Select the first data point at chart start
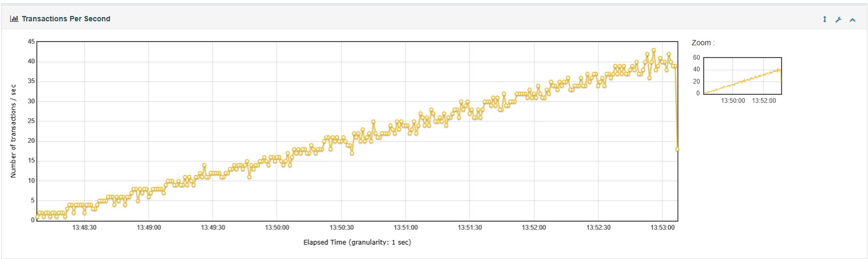This screenshot has height=259, width=868. click(37, 217)
